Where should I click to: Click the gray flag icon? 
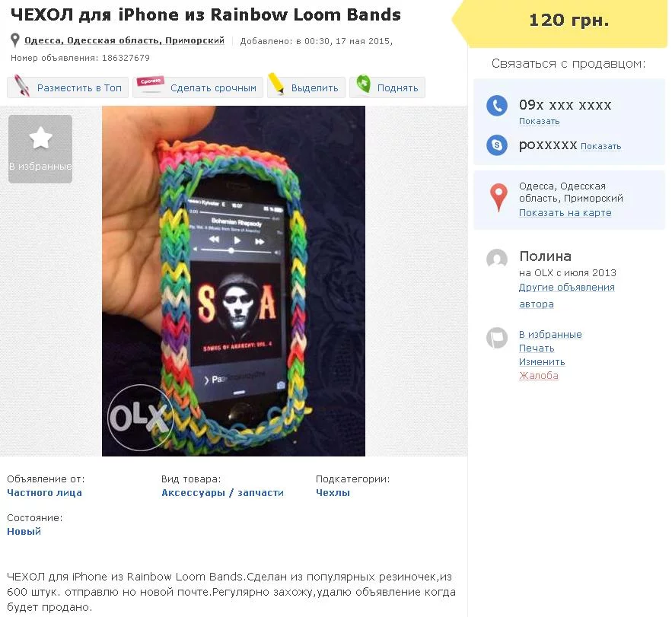point(497,338)
